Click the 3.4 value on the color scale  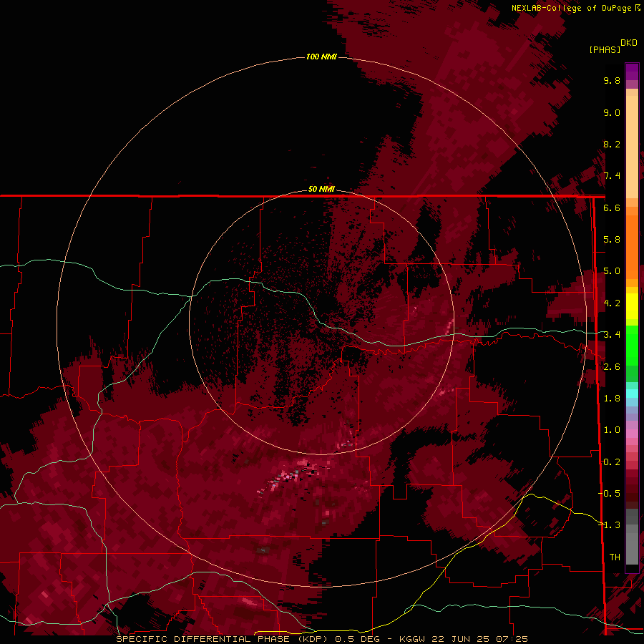(612, 335)
